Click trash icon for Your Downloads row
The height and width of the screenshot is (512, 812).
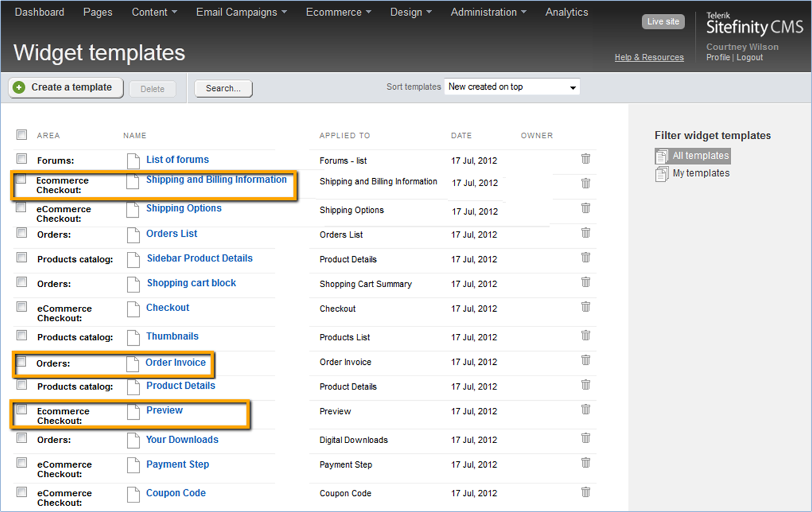[585, 438]
